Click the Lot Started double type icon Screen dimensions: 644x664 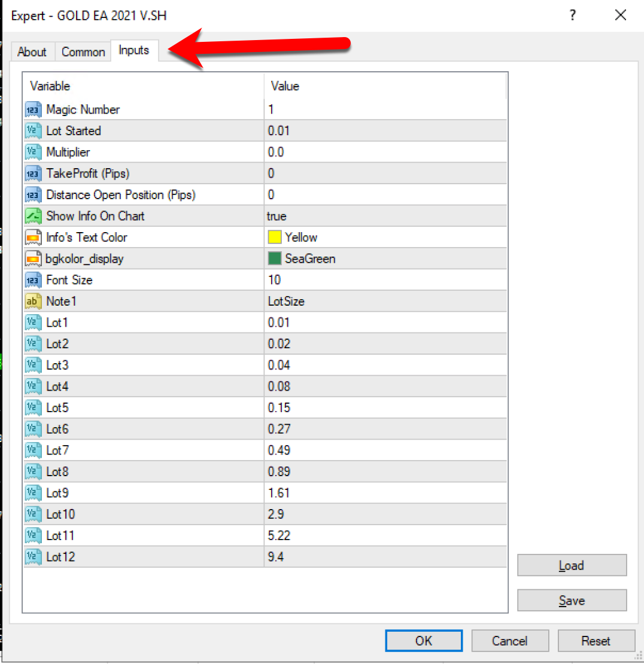[33, 131]
